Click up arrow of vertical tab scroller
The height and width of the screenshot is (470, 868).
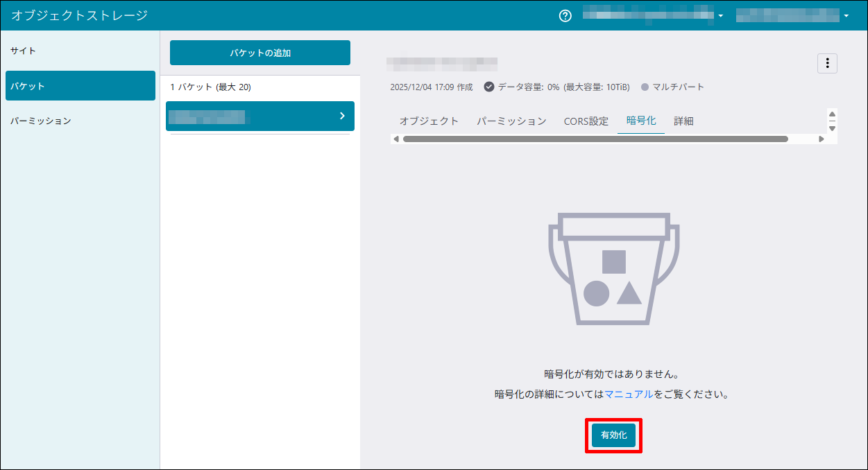pyautogui.click(x=832, y=114)
